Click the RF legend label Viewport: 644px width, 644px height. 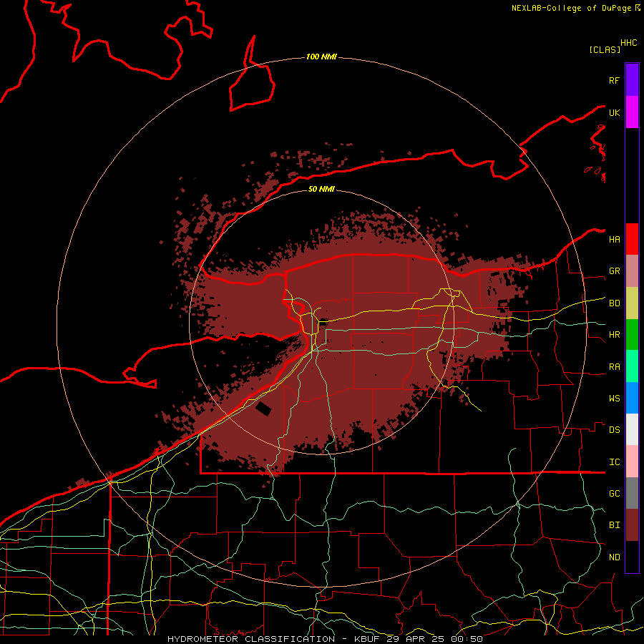[x=614, y=80]
